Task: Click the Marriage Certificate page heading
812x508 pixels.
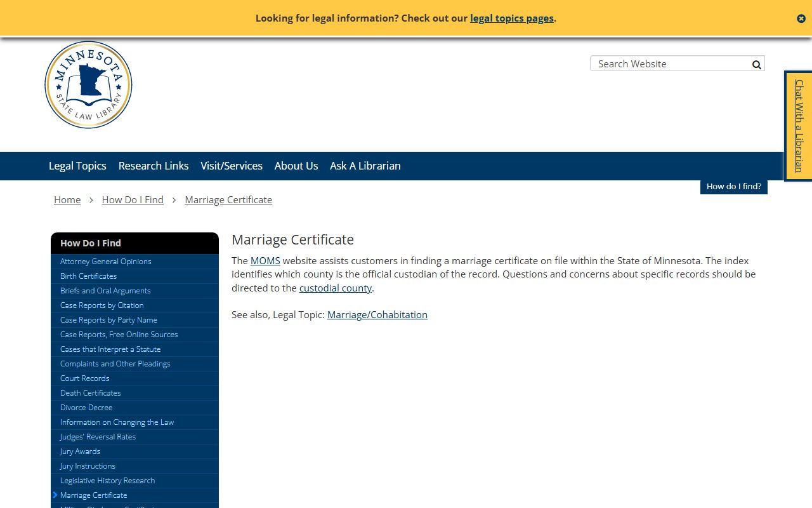Action: coord(292,239)
